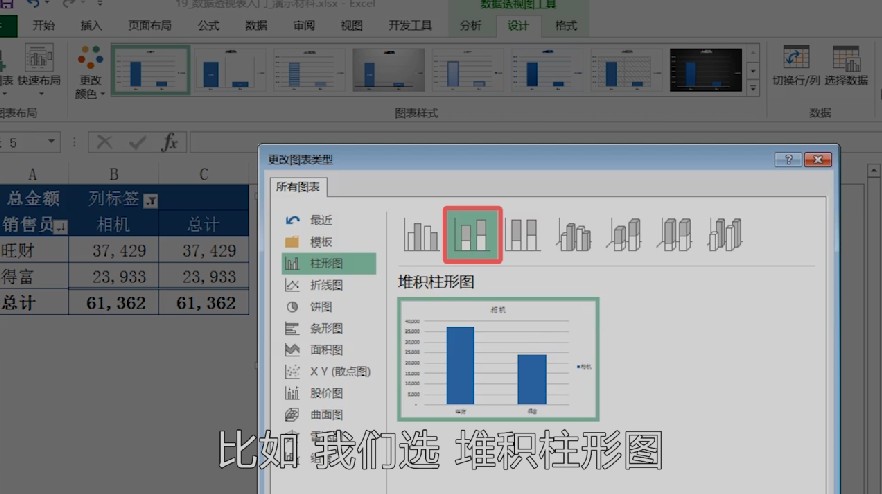Image resolution: width=882 pixels, height=494 pixels.
Task: Click the All Charts (所有图表) dialog tab
Action: click(x=298, y=187)
